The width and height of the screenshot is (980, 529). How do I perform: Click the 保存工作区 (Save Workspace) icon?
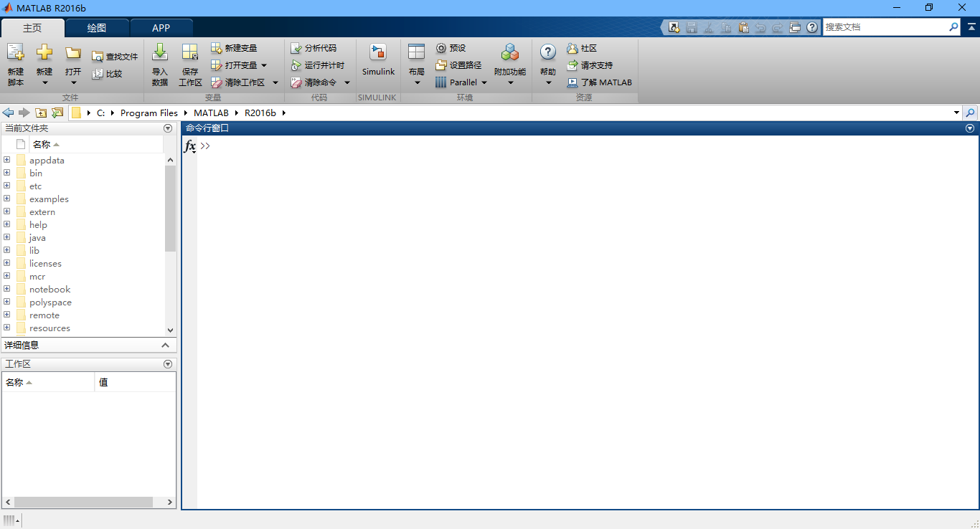click(x=190, y=53)
